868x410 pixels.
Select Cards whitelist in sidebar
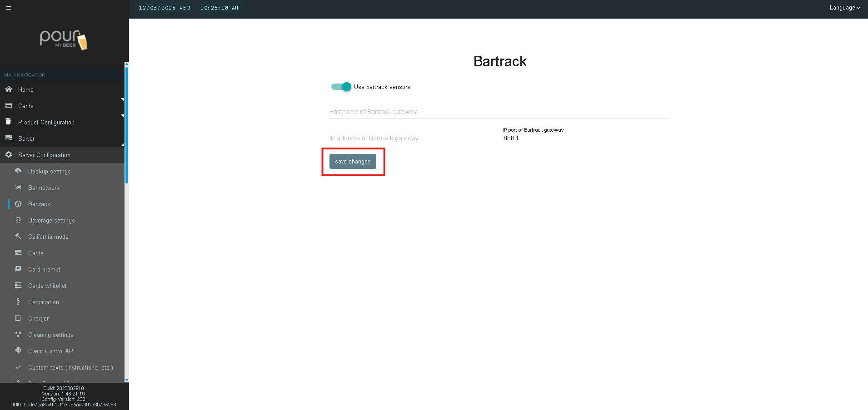point(47,286)
